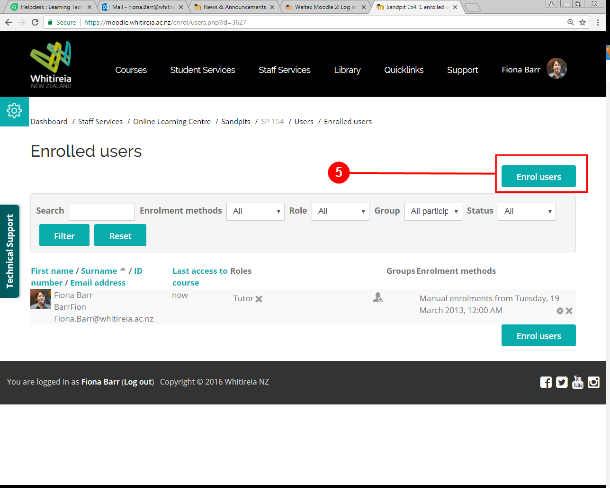Click Log out link in footer

click(x=138, y=382)
